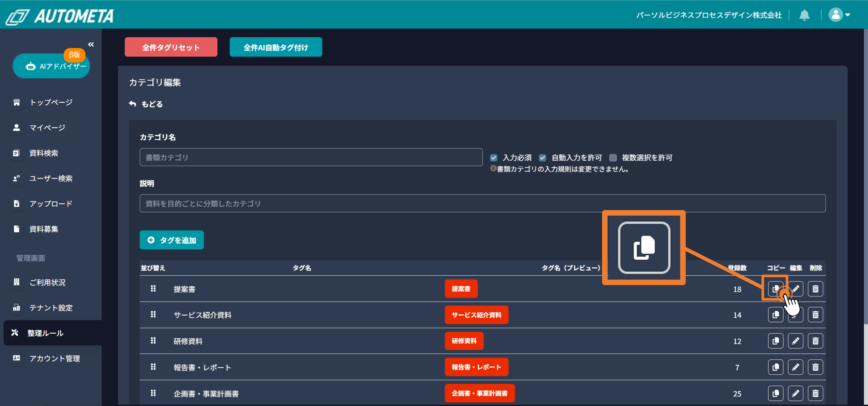Screen dimensions: 868x406
Task: Edit the 報告書・レポート tag
Action: 795,367
